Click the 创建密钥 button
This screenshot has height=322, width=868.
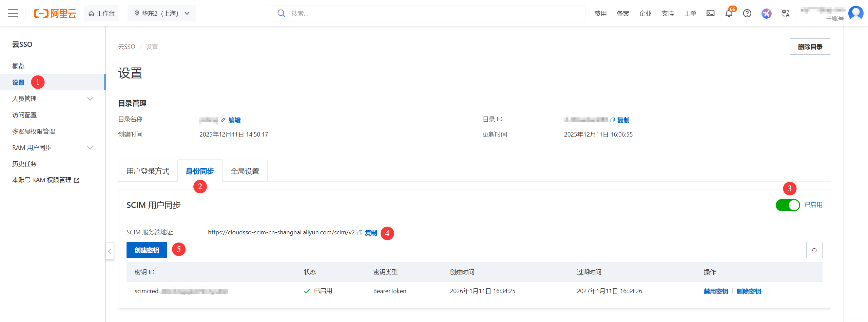147,250
